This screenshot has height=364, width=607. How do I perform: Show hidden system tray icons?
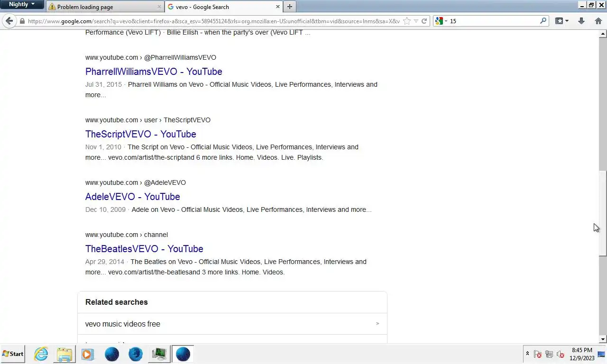527,354
